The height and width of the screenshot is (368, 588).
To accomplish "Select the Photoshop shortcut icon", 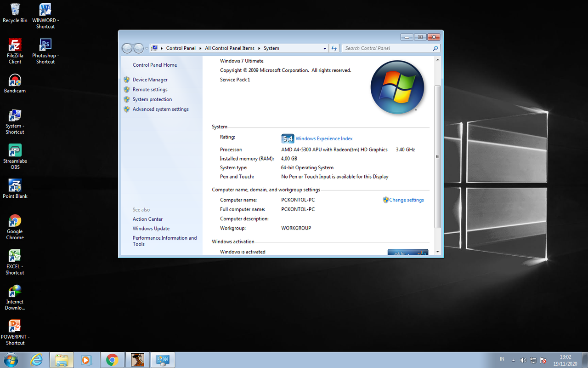I will [45, 51].
